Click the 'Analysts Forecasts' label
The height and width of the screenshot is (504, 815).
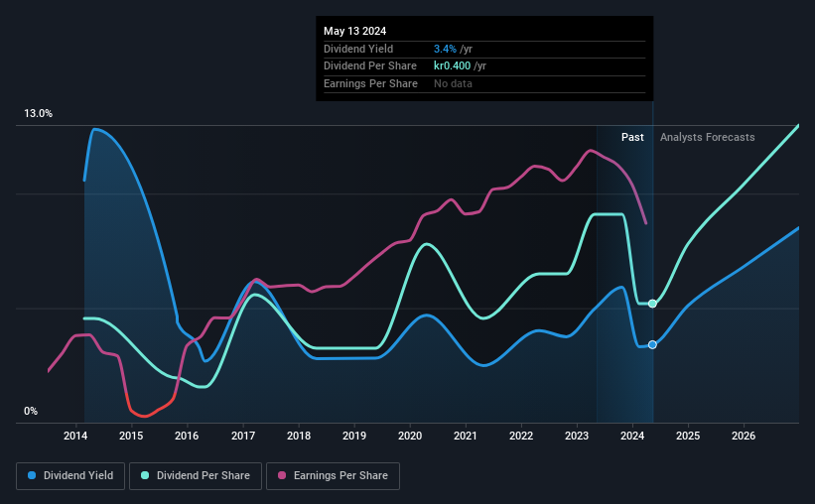click(708, 137)
